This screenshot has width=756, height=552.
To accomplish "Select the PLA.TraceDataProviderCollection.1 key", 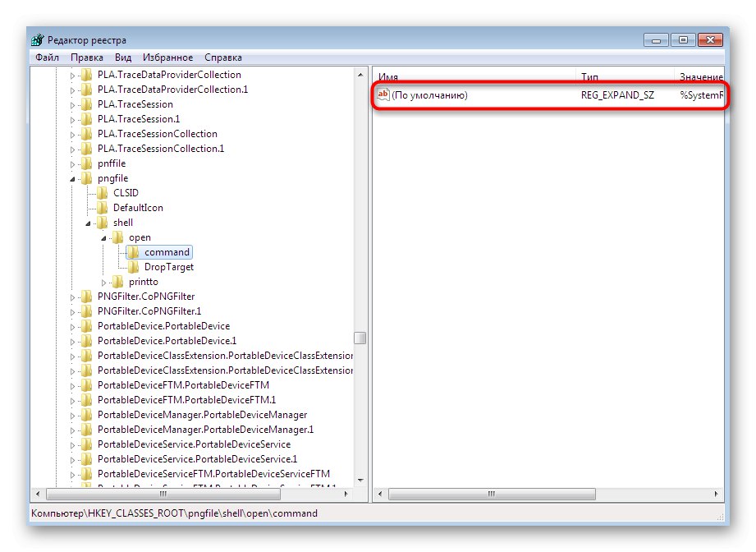I will 172,90.
